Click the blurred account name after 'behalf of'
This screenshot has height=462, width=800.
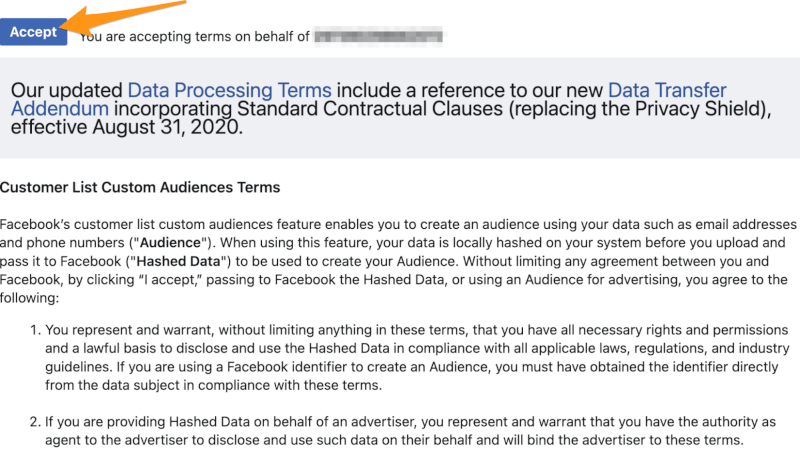point(379,36)
